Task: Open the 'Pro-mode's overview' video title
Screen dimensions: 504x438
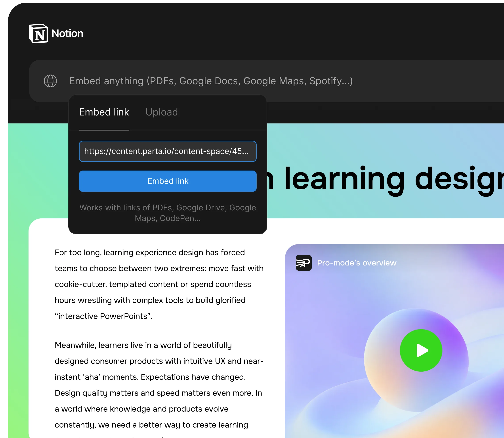Action: click(357, 263)
